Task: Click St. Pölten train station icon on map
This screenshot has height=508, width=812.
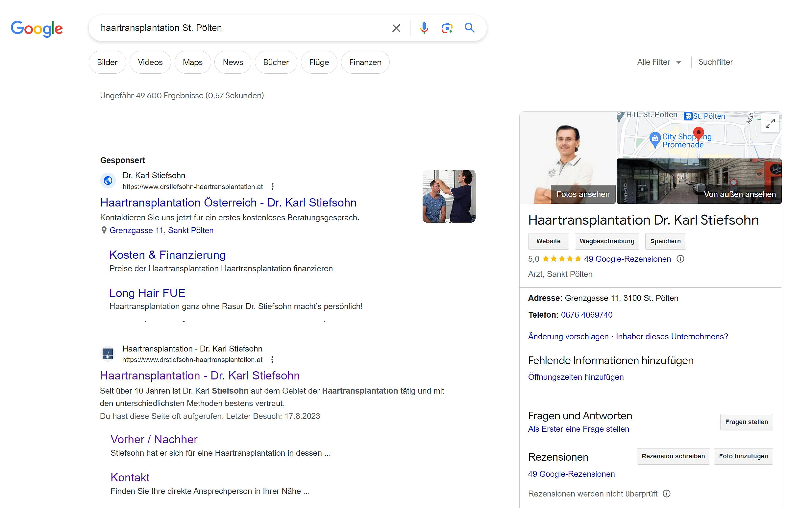Action: (x=688, y=116)
